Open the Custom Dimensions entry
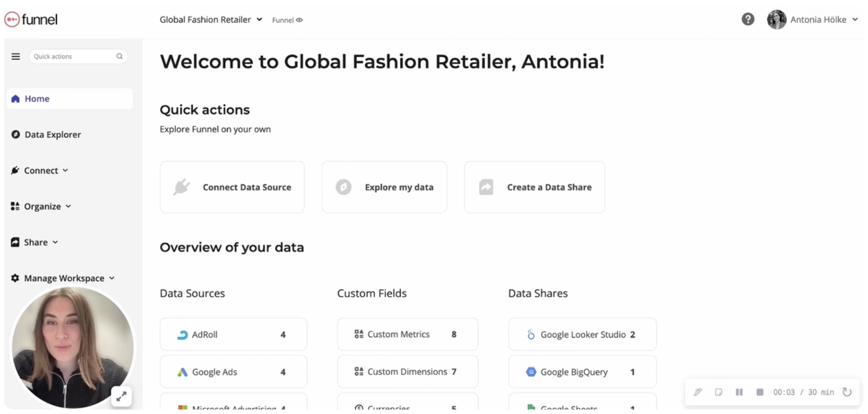This screenshot has width=868, height=414. [408, 372]
